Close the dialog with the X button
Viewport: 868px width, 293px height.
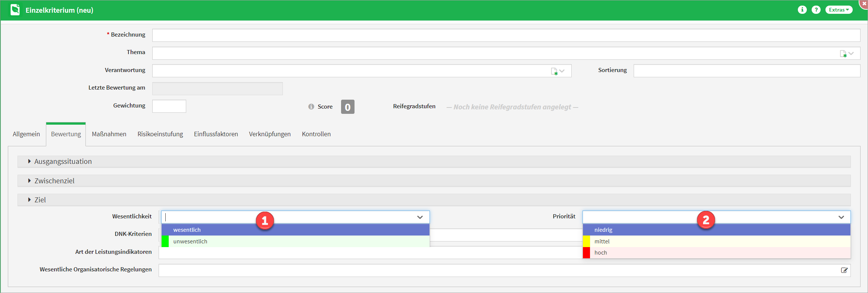coord(864,4)
